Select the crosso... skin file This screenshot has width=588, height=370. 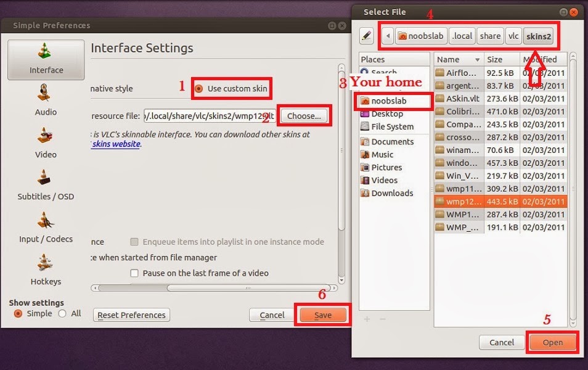coord(500,138)
